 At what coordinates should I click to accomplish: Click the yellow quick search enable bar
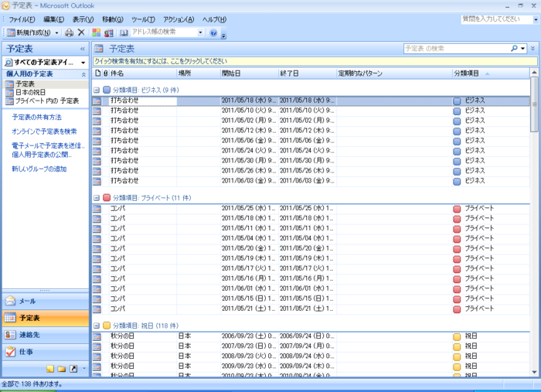[x=315, y=61]
